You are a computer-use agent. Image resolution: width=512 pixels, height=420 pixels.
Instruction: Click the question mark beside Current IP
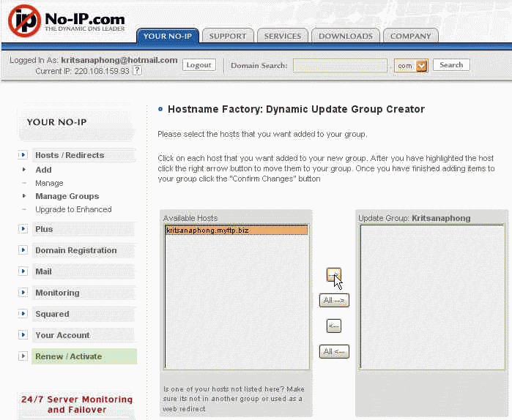coord(138,70)
